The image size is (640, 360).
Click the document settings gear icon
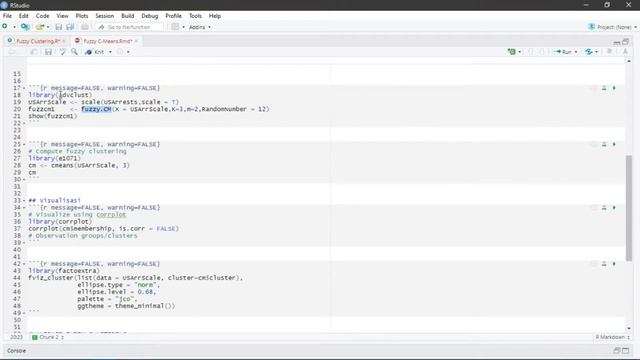120,52
